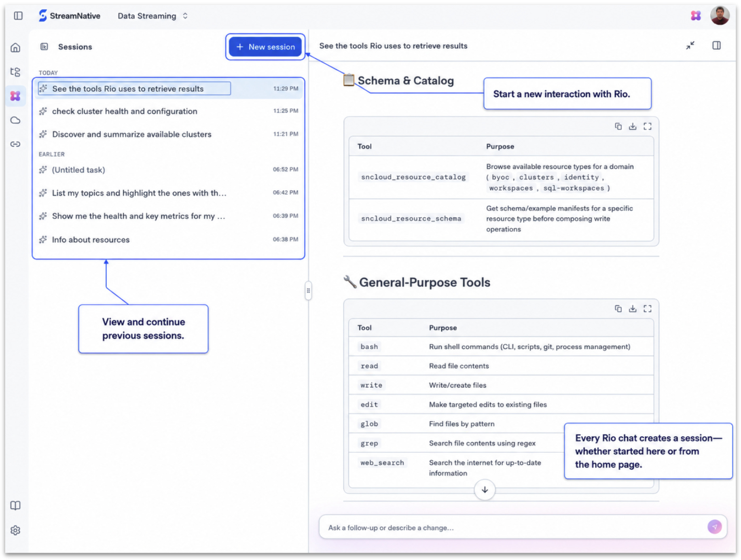The image size is (741, 560).
Task: Click the 'Schema & Catalog' heading
Action: click(406, 81)
